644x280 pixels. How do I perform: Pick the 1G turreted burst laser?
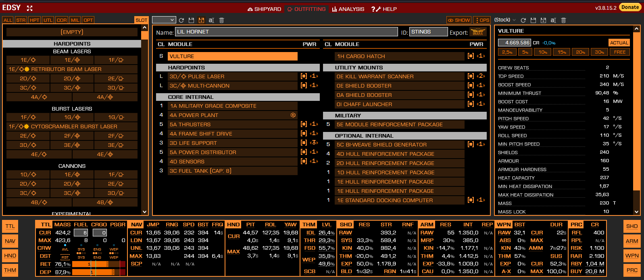[x=116, y=117]
